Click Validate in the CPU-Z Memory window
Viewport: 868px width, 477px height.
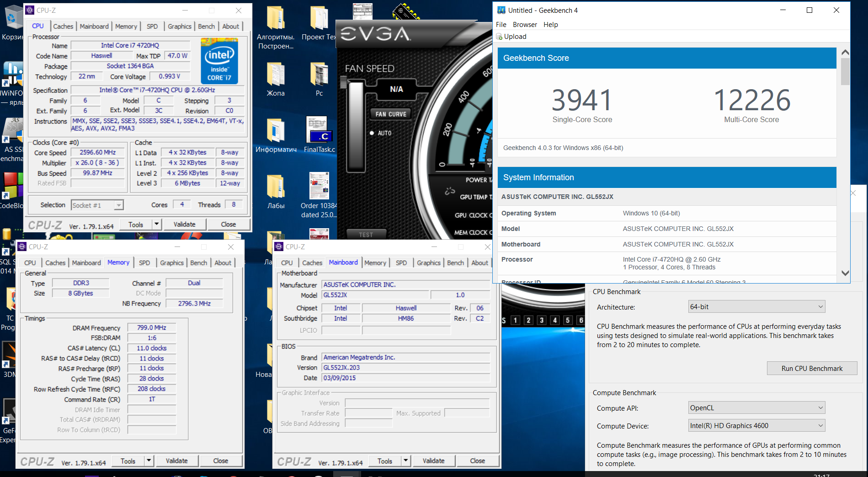[176, 461]
